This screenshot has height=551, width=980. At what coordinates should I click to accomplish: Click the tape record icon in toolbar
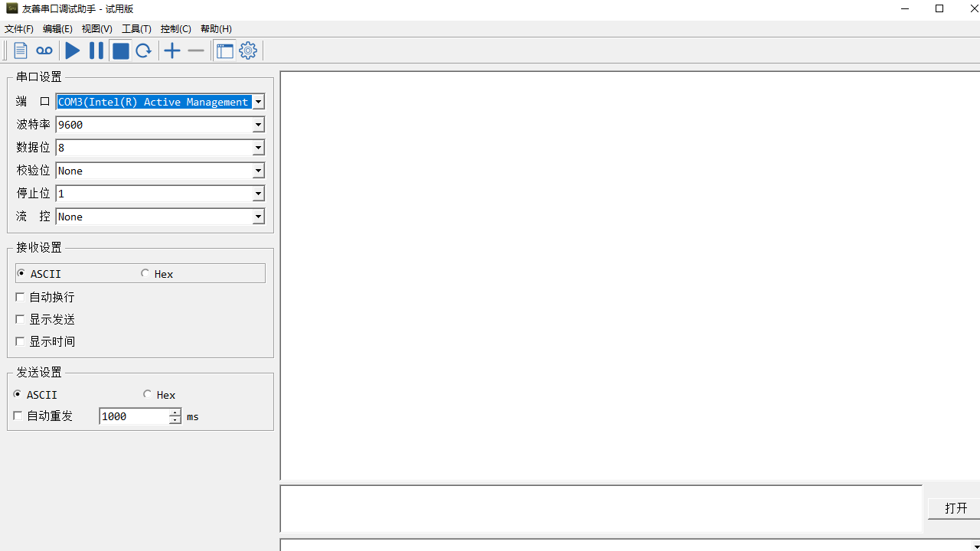tap(44, 51)
